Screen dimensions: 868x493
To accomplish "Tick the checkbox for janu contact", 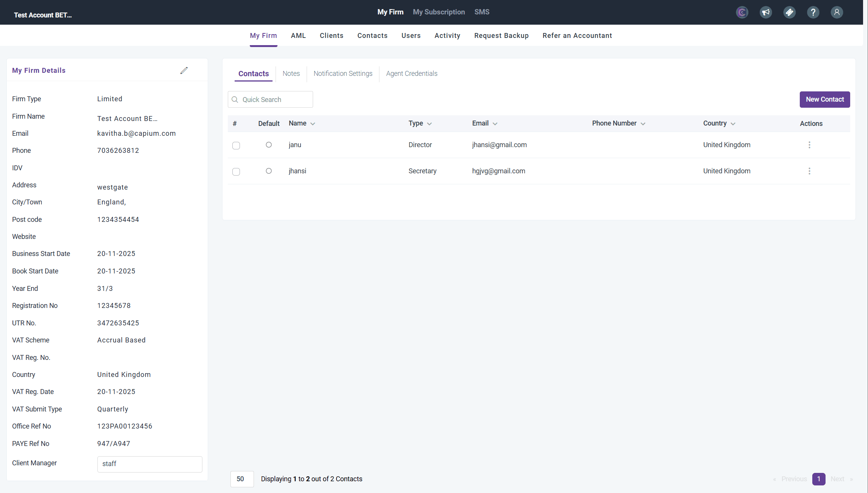I will pos(236,146).
